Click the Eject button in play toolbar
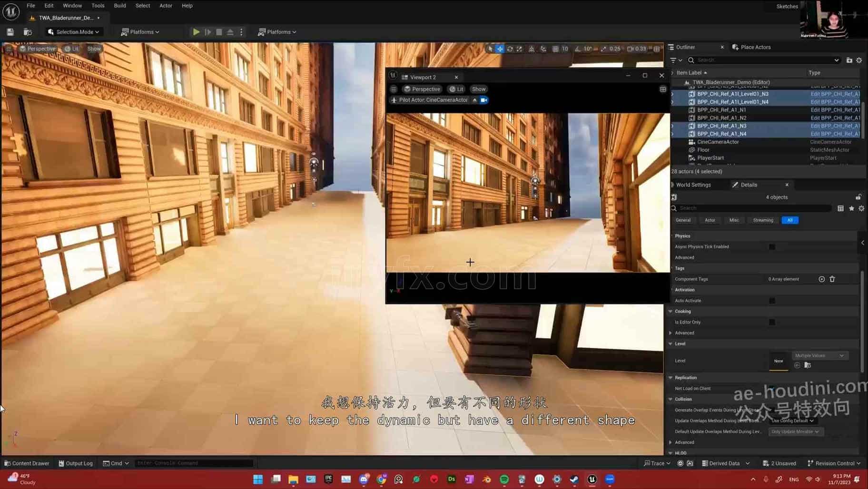This screenshot has width=868, height=489. (x=230, y=32)
